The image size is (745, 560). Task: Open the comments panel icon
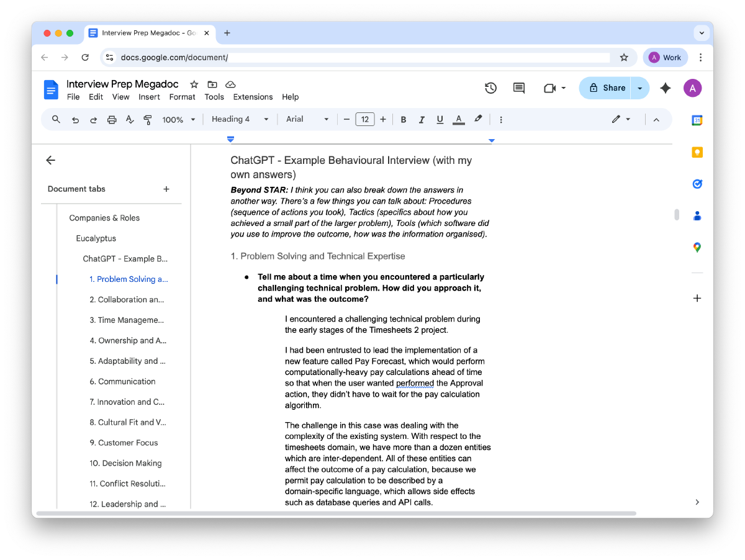(519, 88)
